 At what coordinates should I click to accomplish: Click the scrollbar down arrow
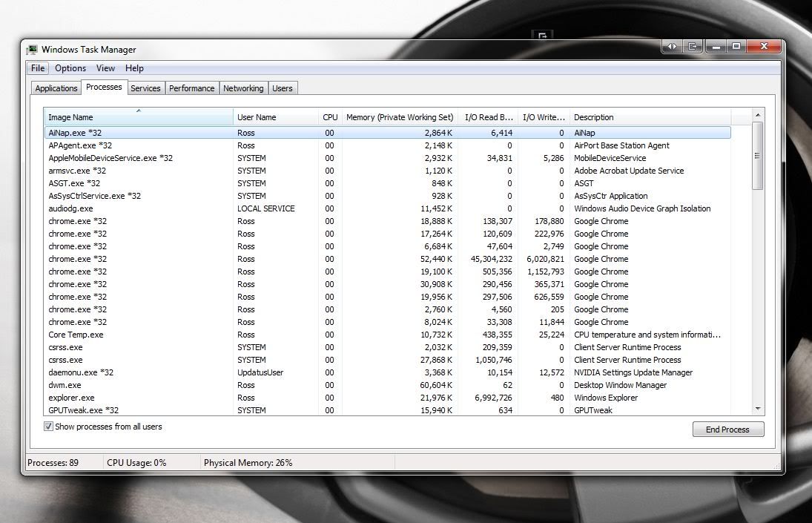(758, 409)
